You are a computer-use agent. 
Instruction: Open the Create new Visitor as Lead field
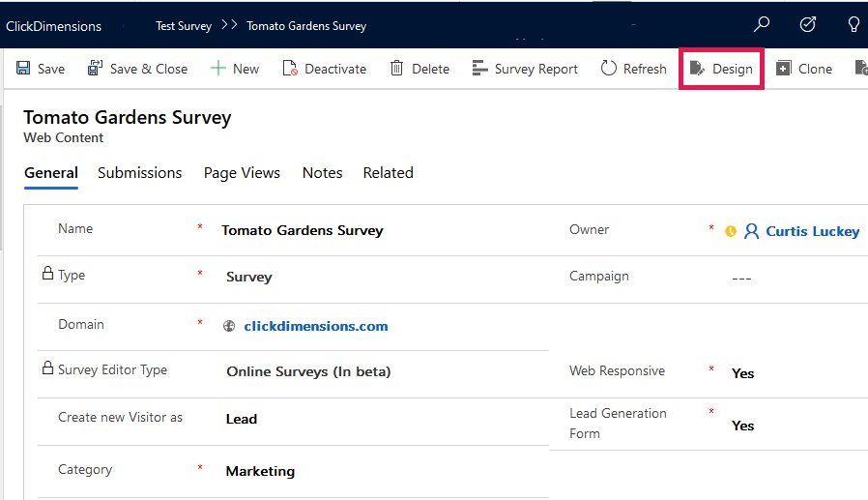click(242, 419)
